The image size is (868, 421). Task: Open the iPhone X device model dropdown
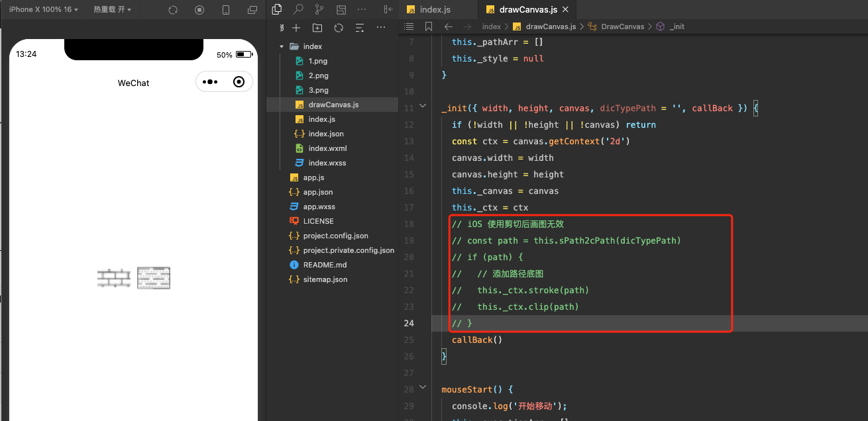point(44,10)
